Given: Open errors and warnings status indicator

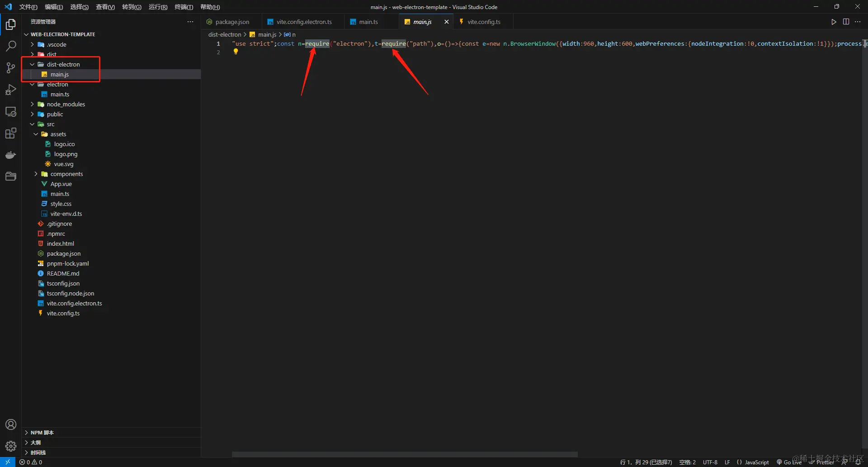Looking at the screenshot, I should 31,462.
